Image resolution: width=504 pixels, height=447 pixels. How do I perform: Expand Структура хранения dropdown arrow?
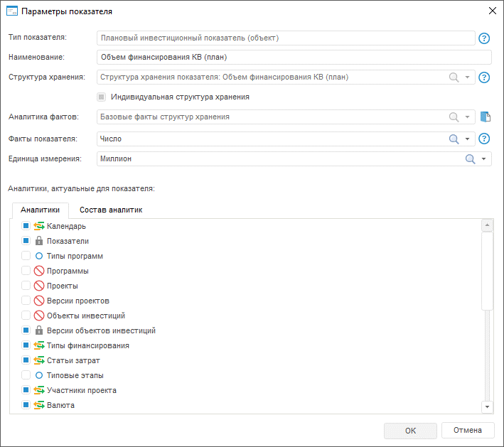[468, 77]
